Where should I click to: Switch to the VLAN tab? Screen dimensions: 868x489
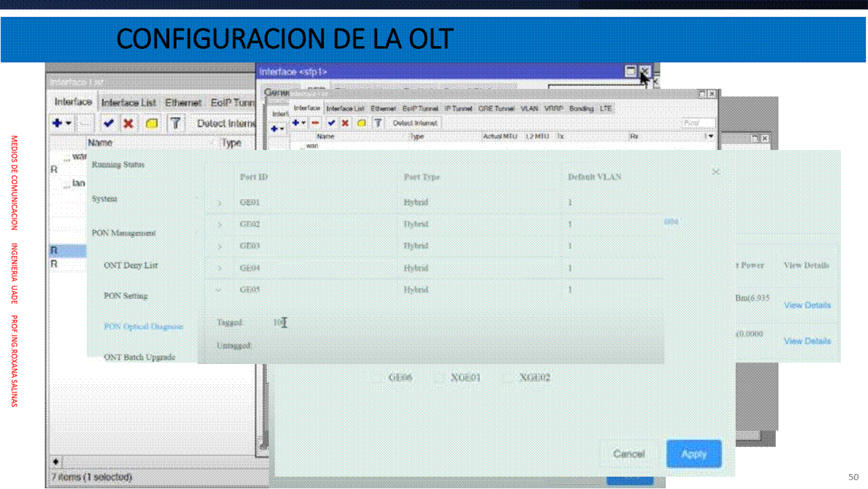click(529, 109)
